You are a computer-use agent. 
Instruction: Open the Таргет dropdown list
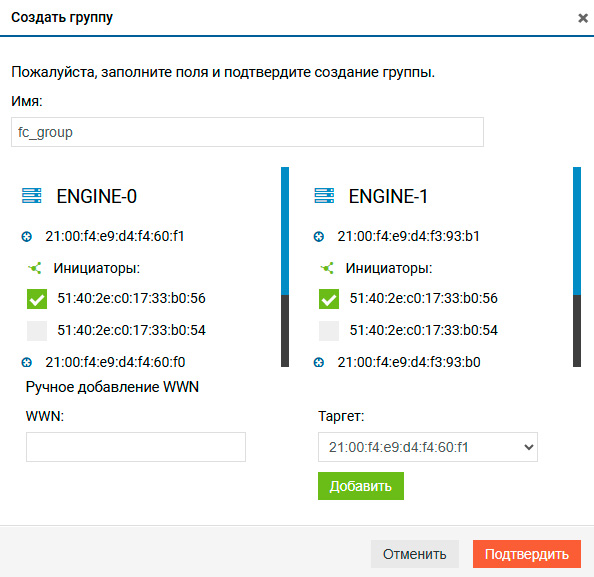pyautogui.click(x=428, y=447)
